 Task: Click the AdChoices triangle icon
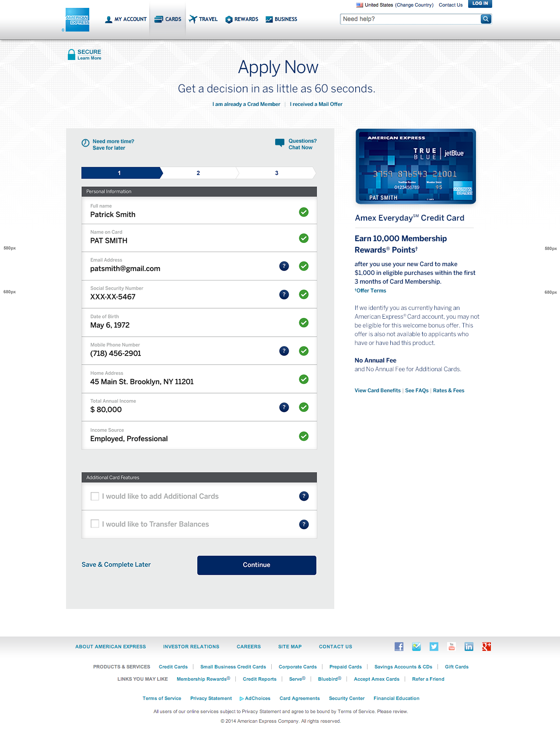pos(241,699)
